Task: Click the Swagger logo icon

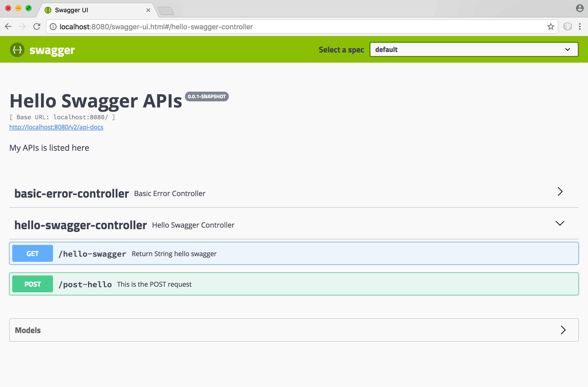Action: click(x=17, y=50)
